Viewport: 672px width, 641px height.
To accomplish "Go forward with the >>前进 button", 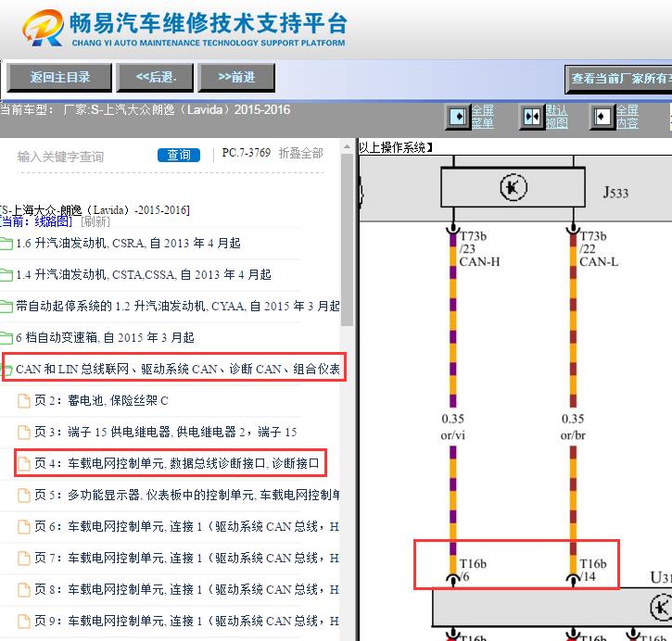I will pyautogui.click(x=236, y=78).
